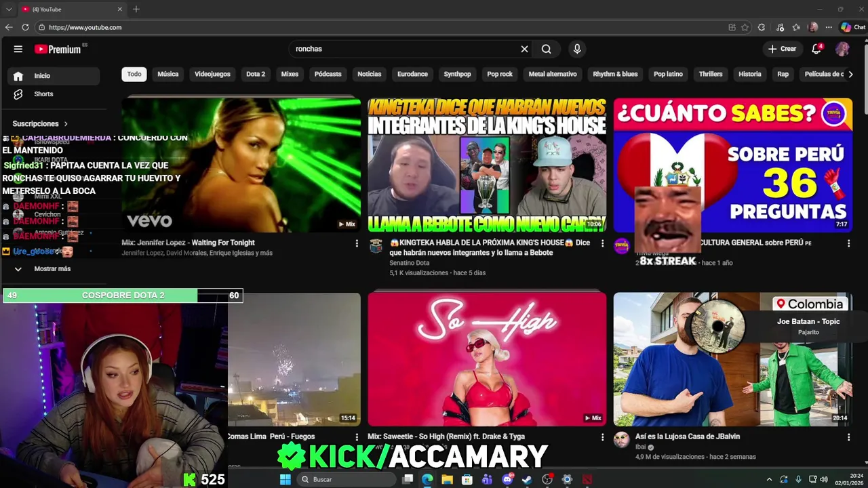Open options menu for Jennifer Lopez mix
The height and width of the screenshot is (488, 868).
coord(357,243)
